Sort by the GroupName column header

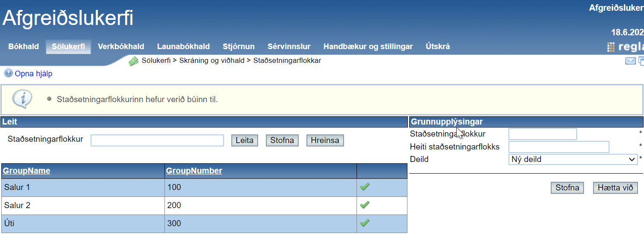tap(27, 171)
